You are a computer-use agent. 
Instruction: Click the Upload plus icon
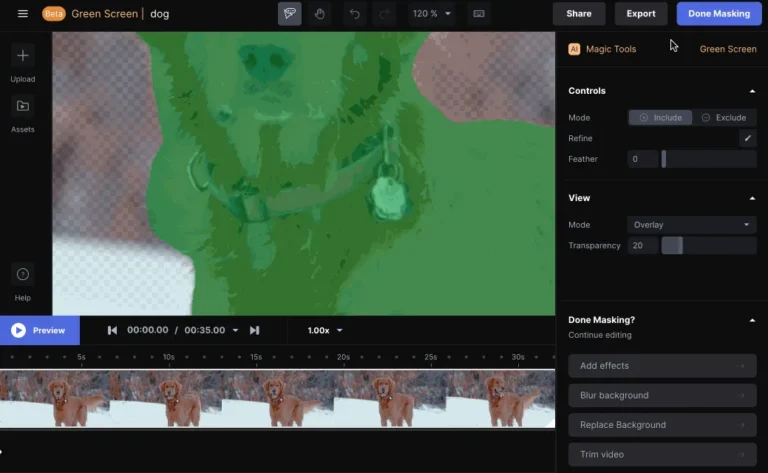pos(23,55)
